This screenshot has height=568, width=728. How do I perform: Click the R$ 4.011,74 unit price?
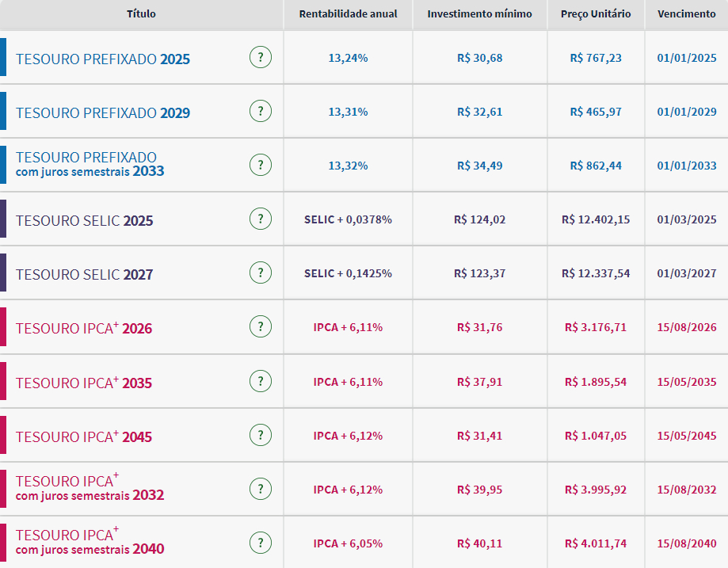point(596,544)
